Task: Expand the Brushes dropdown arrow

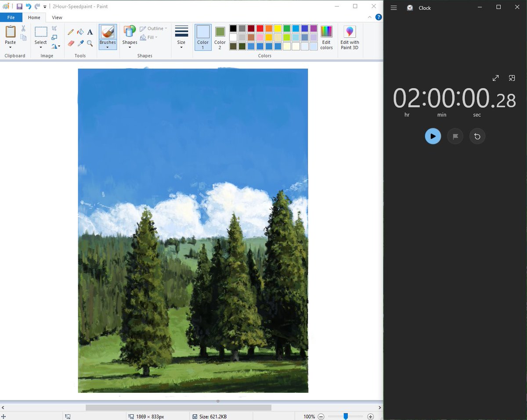Action: pyautogui.click(x=108, y=47)
